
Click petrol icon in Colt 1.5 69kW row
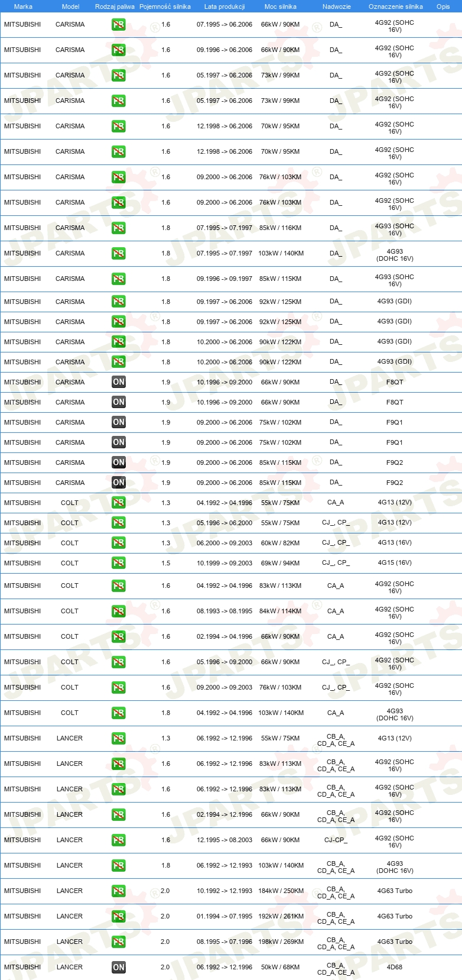tap(119, 563)
